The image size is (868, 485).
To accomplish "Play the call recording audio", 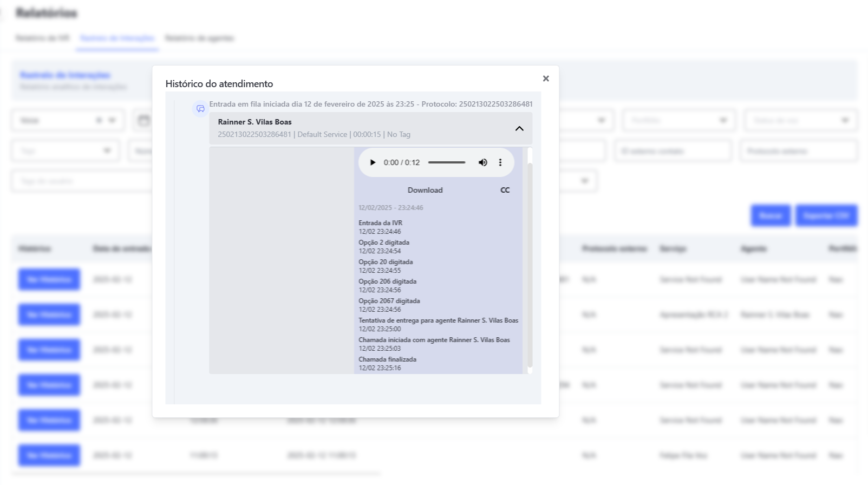I will [373, 162].
